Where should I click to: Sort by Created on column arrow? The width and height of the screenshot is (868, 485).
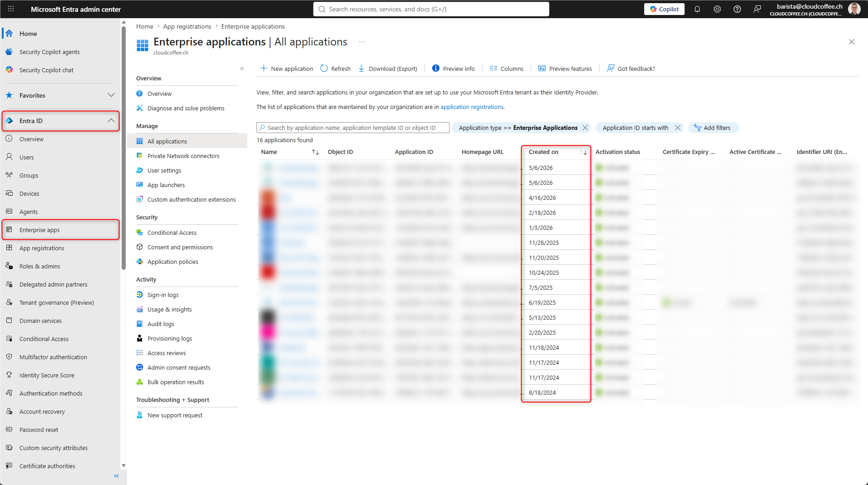584,152
